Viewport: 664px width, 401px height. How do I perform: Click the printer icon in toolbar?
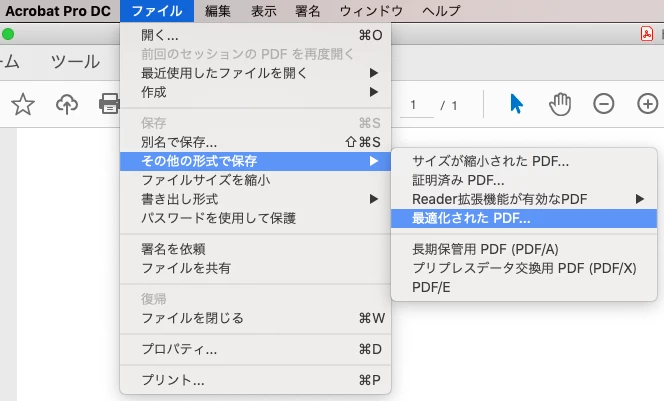point(109,104)
